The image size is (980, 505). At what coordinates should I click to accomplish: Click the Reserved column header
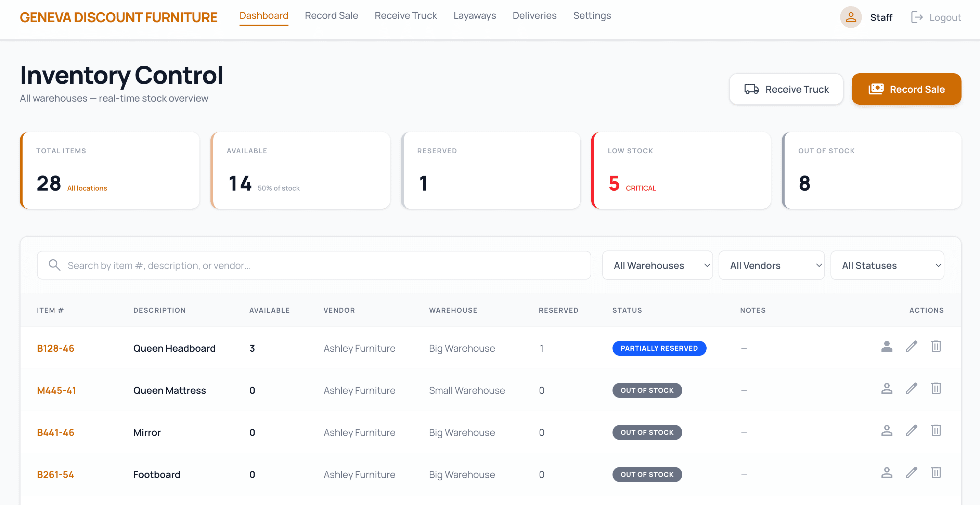point(558,310)
